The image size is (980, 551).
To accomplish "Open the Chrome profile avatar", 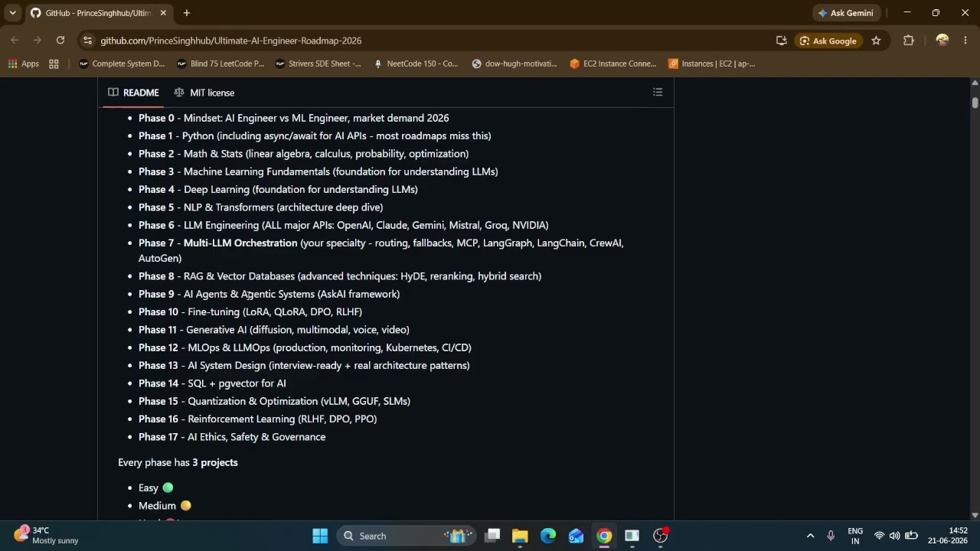I will coord(942,41).
